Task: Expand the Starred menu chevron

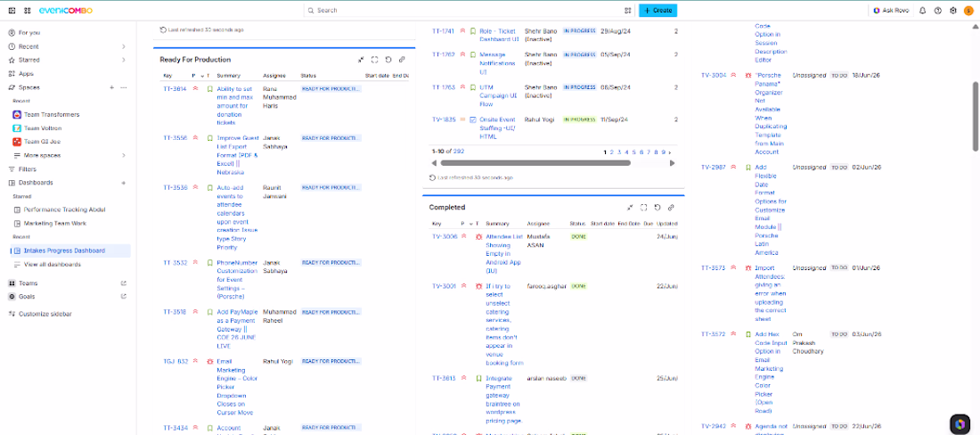Action: click(123, 60)
